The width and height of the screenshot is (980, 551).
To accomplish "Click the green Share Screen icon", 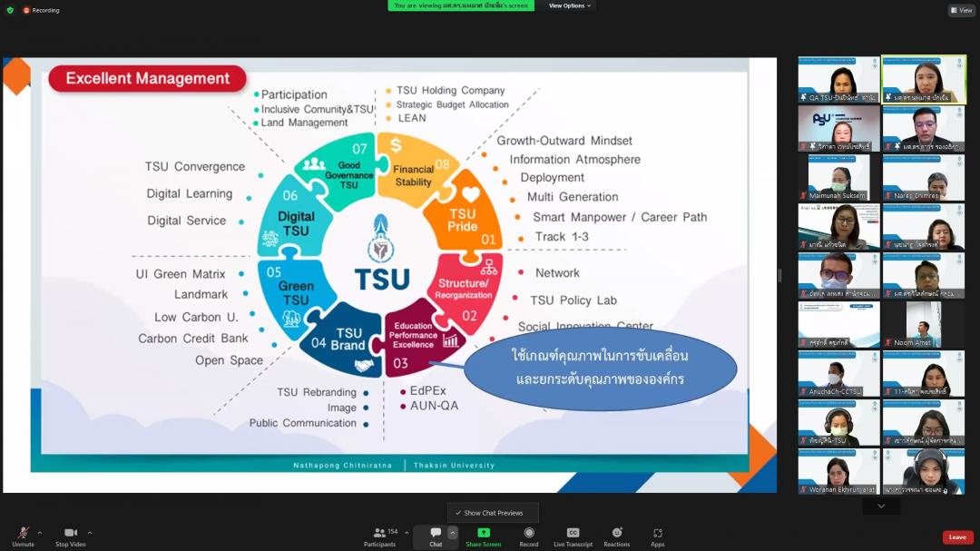I will point(484,533).
